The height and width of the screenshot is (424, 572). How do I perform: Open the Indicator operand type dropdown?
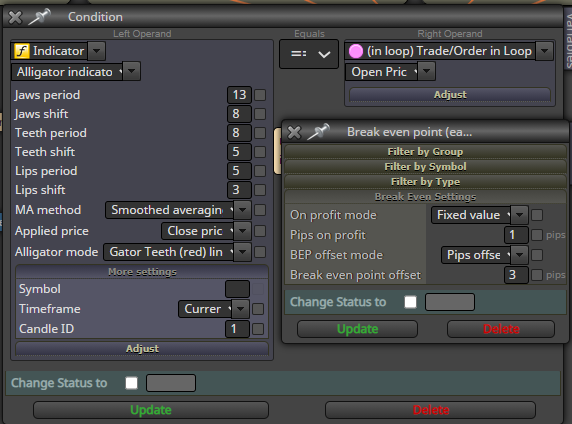[x=96, y=51]
